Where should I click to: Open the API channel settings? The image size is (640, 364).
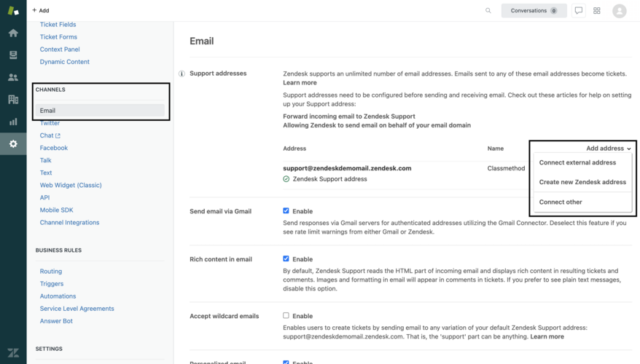click(44, 198)
